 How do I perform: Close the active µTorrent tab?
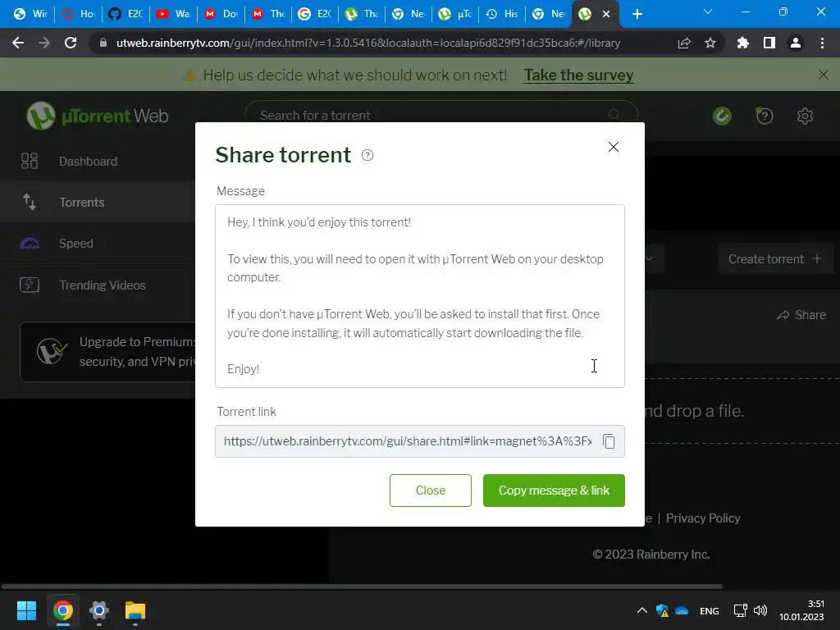(606, 14)
